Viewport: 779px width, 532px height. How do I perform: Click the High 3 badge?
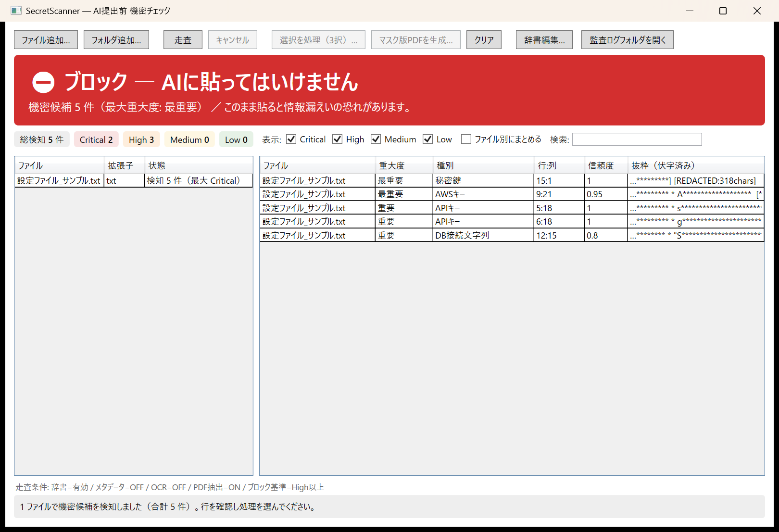point(141,139)
